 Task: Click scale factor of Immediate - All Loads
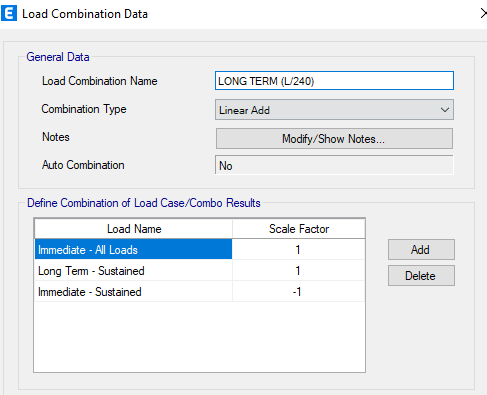click(x=298, y=249)
